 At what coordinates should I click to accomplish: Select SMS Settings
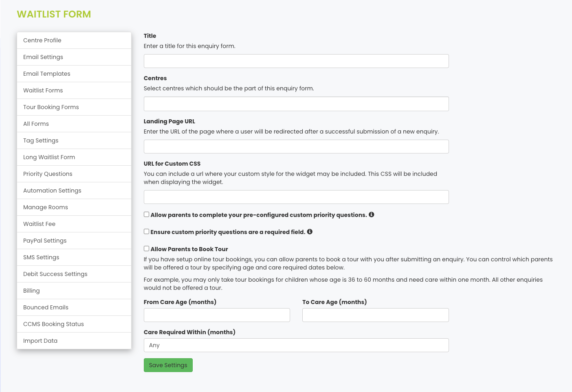point(74,257)
